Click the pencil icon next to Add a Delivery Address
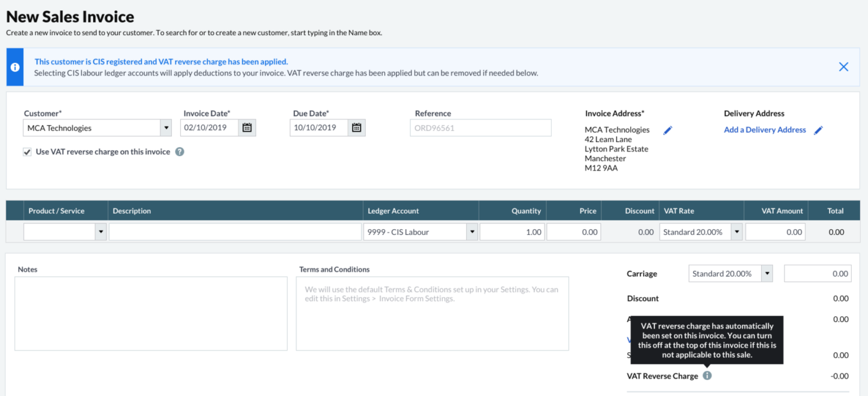This screenshot has width=868, height=396. pos(818,130)
